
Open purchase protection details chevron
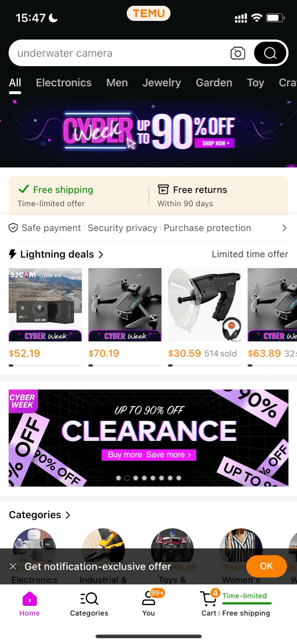click(284, 228)
